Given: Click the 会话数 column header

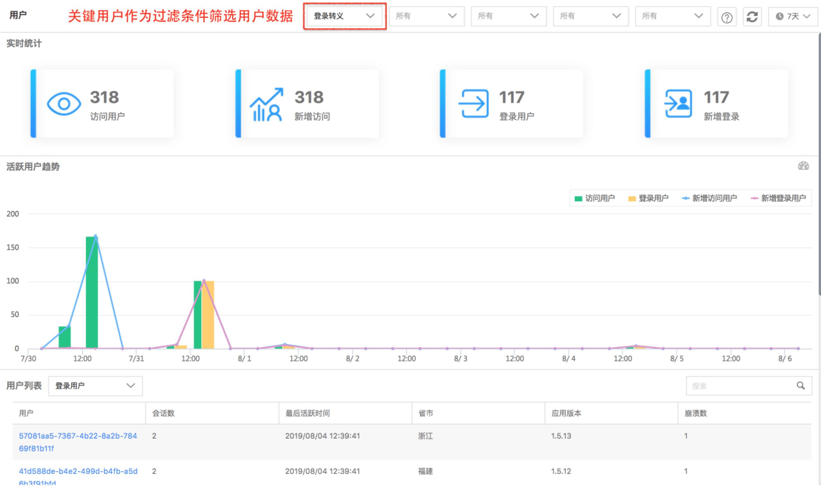Looking at the screenshot, I should [x=212, y=413].
